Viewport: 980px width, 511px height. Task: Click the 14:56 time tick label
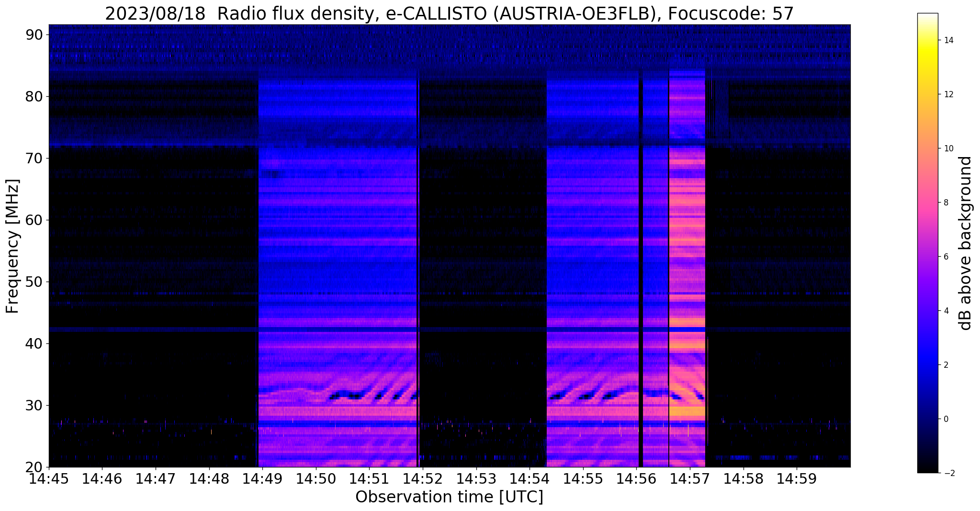tap(636, 478)
